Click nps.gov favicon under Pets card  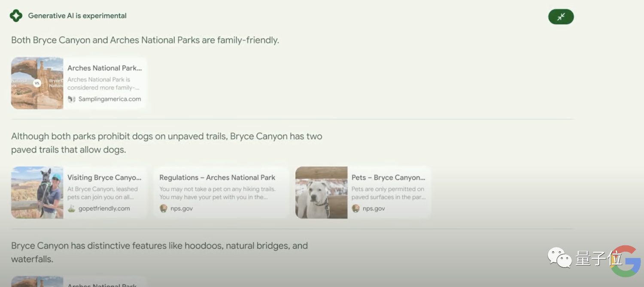355,208
